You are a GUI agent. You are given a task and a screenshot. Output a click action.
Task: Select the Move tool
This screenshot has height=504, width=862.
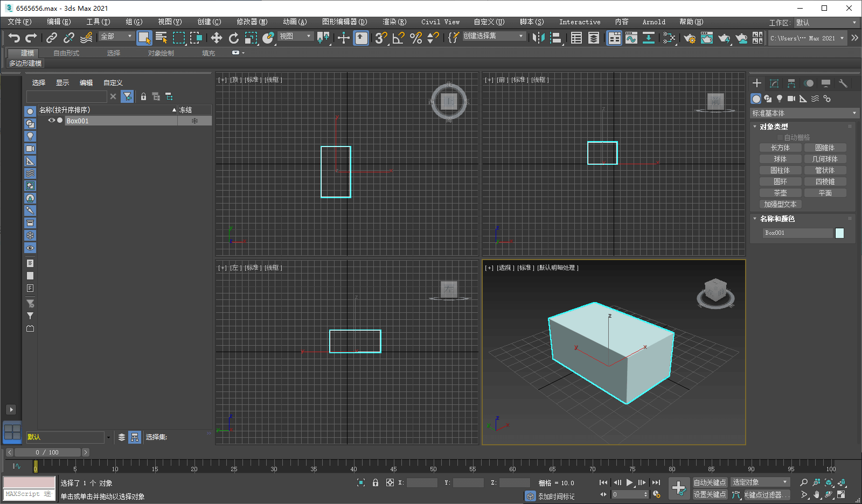(x=216, y=38)
